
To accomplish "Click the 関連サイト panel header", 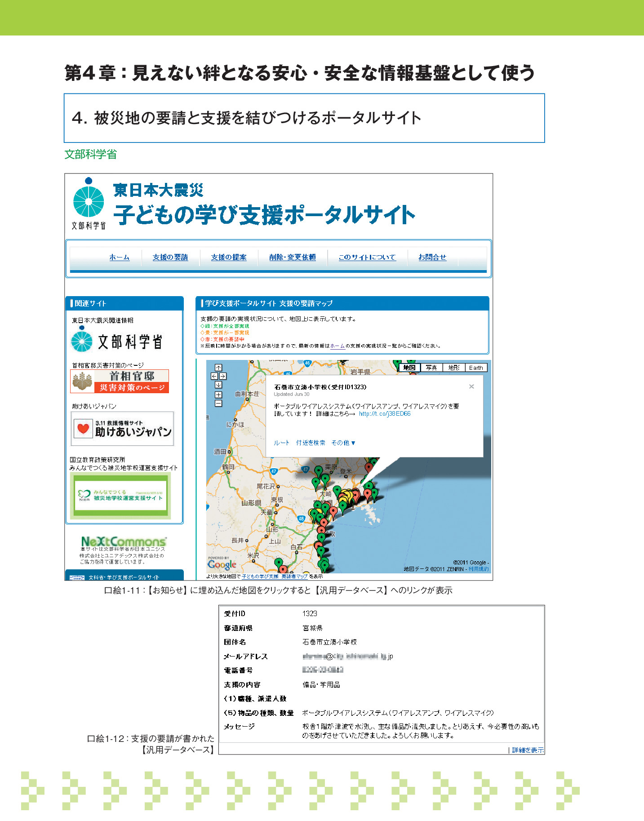I will [124, 303].
